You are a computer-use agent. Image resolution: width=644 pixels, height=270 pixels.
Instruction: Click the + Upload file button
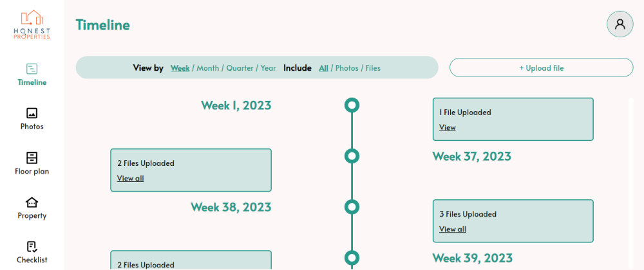click(542, 67)
